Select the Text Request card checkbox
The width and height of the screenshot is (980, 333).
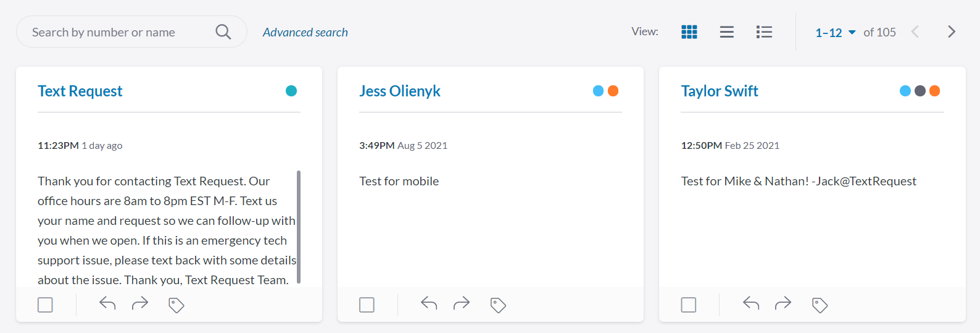coord(45,305)
